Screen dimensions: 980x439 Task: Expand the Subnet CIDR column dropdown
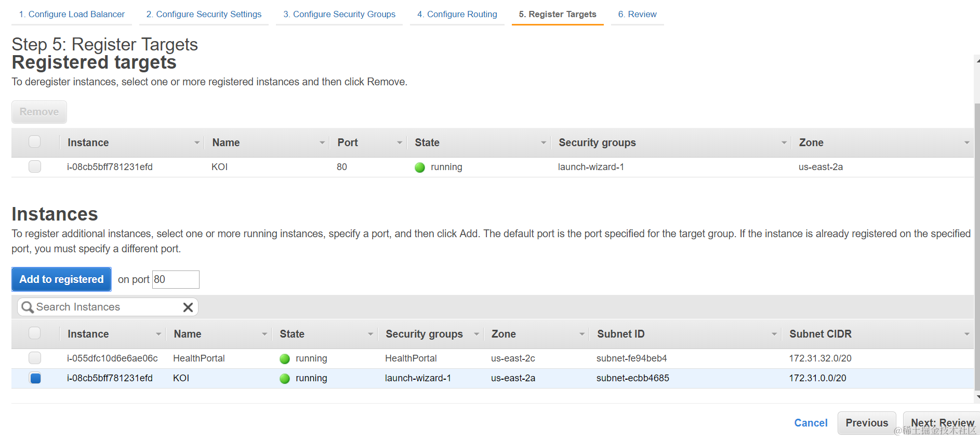pos(966,334)
